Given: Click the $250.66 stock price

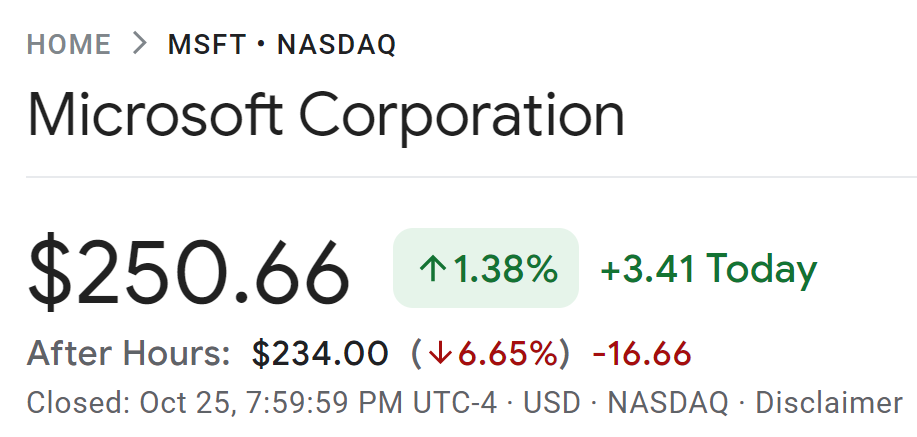Looking at the screenshot, I should (188, 273).
